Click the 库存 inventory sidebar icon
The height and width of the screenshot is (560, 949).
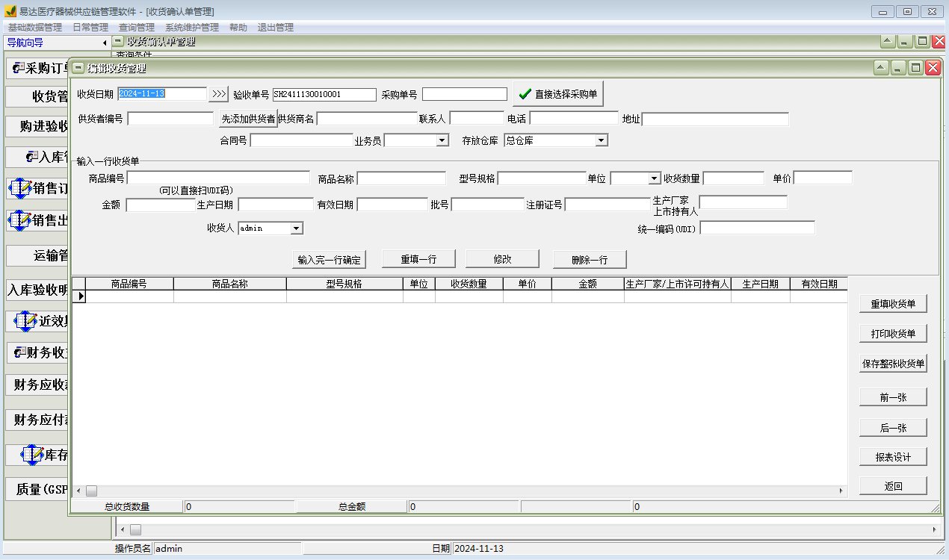[x=33, y=454]
